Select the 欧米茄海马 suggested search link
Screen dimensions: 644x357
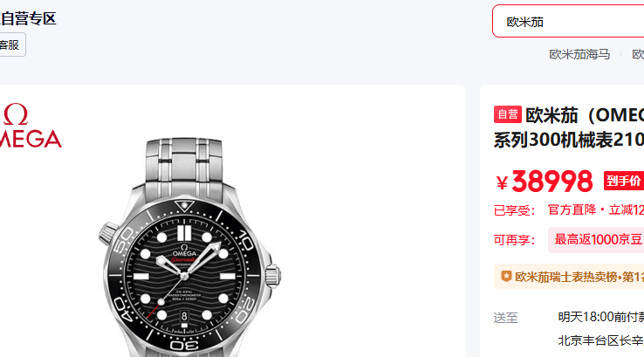pos(579,54)
